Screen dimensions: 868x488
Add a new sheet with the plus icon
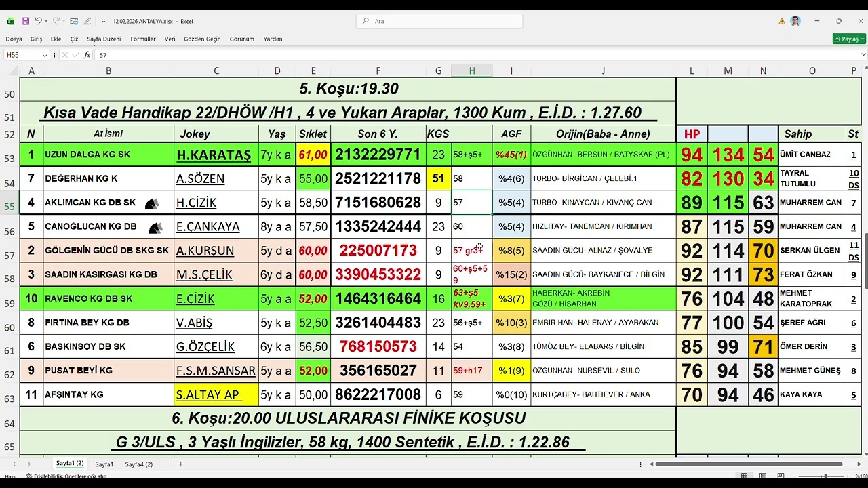180,464
